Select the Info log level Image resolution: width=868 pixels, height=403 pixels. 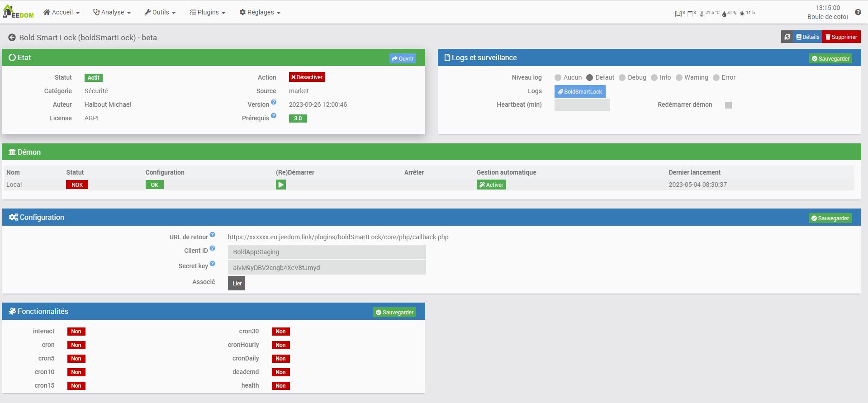tap(654, 78)
